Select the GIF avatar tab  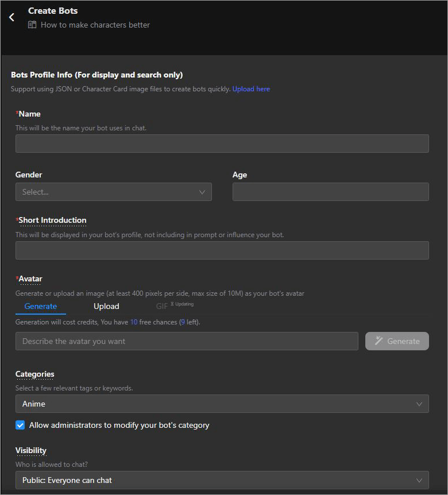click(x=162, y=306)
